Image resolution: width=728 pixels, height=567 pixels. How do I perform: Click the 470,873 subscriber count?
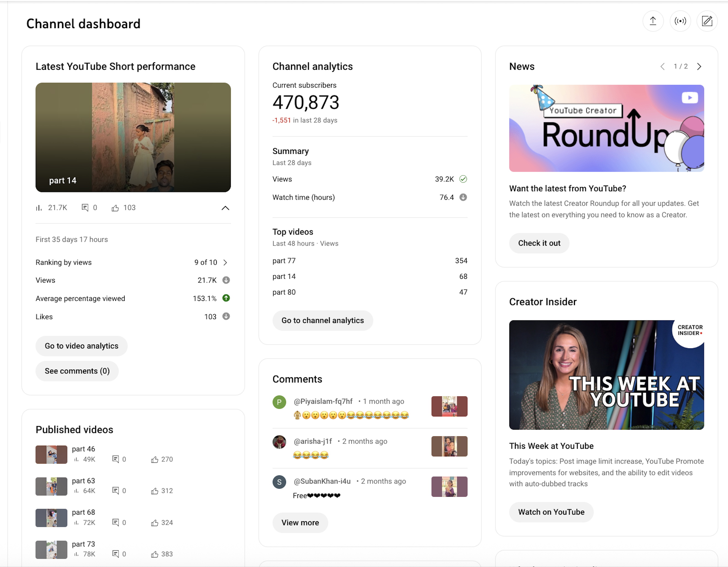[x=306, y=102]
